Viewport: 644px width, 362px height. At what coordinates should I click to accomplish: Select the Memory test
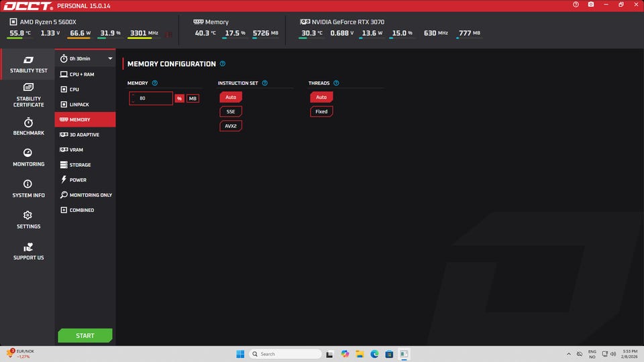pos(85,119)
